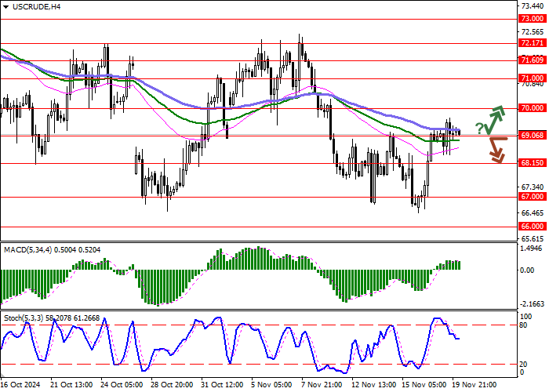Click the 5 Nov 05:00 time label
This screenshot has width=549, height=392.
(x=272, y=385)
